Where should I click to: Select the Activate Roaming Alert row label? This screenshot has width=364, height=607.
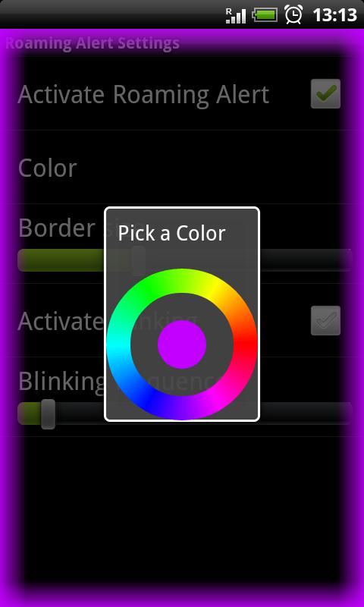point(143,94)
